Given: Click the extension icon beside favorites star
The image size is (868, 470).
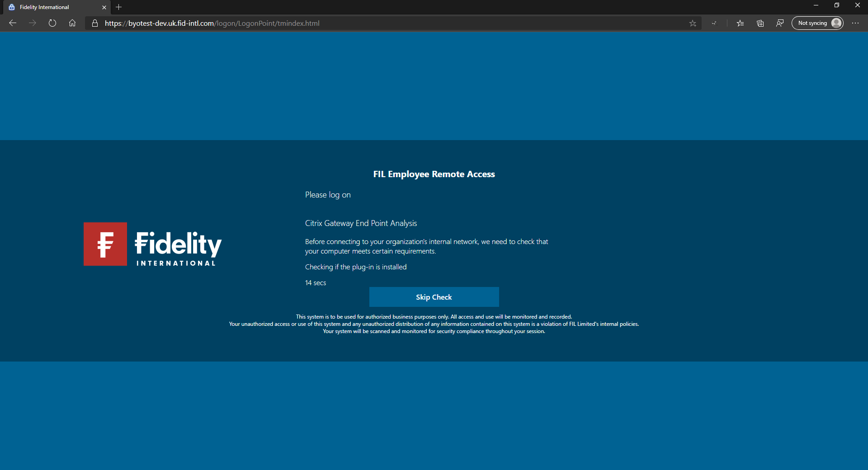Looking at the screenshot, I should tap(714, 23).
